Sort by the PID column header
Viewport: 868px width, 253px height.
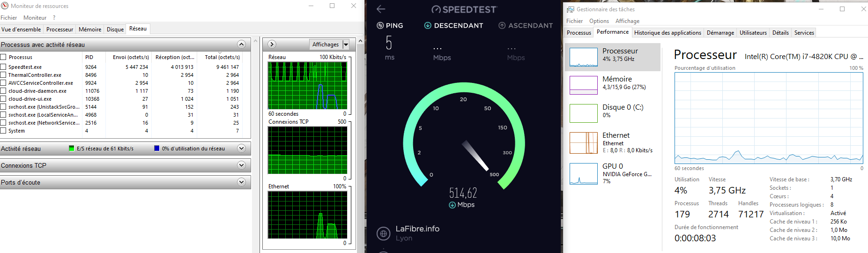(x=94, y=57)
